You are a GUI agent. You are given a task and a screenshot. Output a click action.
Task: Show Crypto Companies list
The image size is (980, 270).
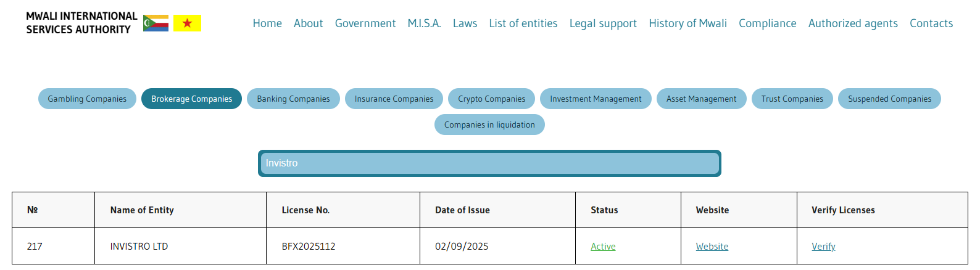point(491,99)
